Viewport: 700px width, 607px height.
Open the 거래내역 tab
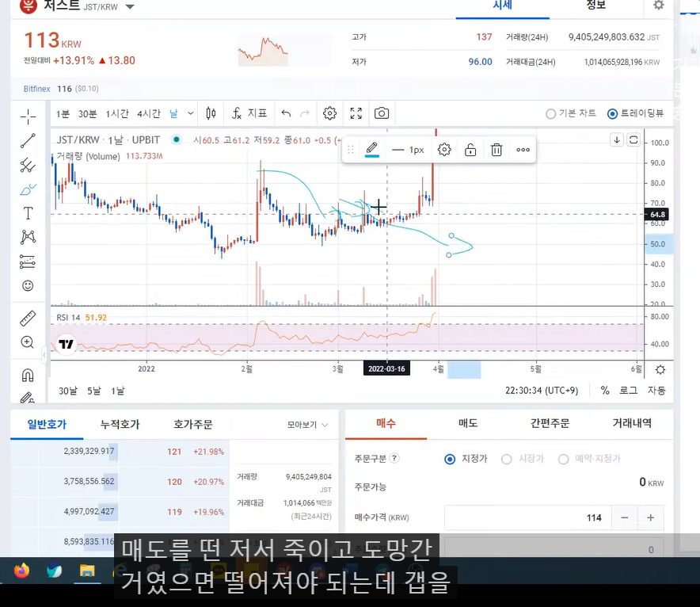click(632, 423)
